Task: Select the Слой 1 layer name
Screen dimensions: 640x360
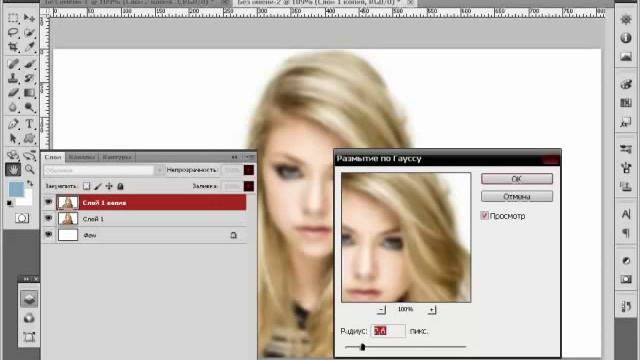Action: pos(93,219)
